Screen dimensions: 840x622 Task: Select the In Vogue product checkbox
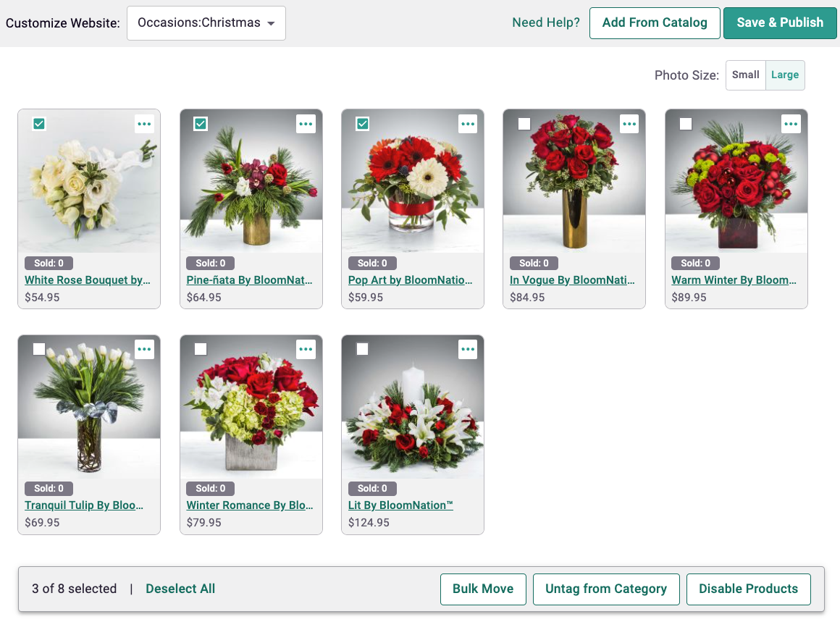[524, 124]
